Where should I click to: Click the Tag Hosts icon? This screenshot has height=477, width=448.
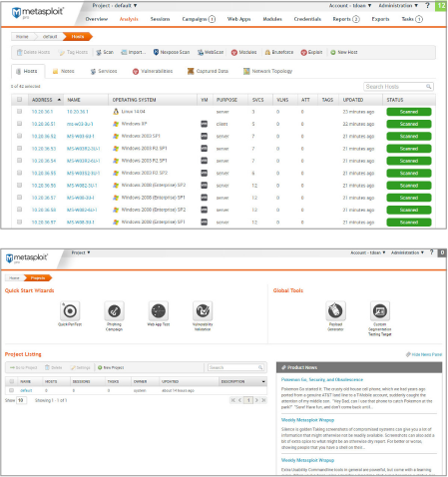click(x=62, y=52)
